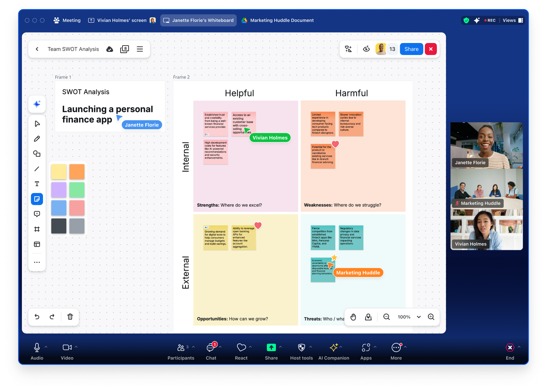Activate the hand pan tool

[x=353, y=317]
